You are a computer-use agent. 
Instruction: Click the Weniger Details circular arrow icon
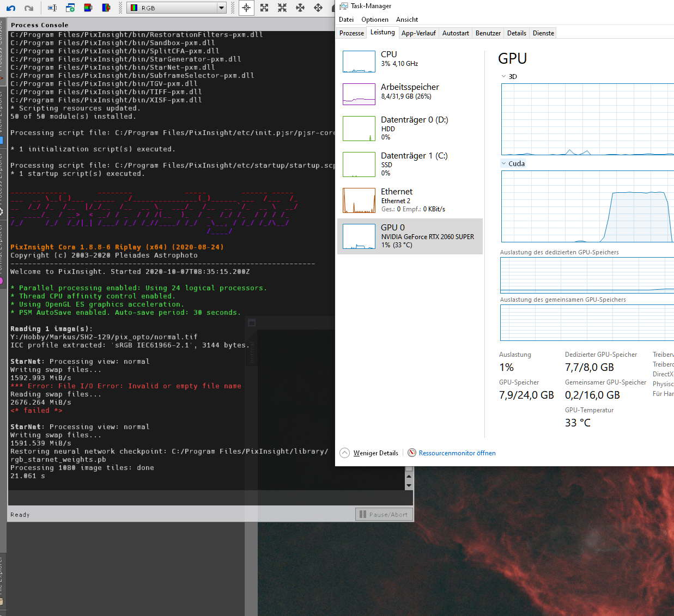pos(344,453)
